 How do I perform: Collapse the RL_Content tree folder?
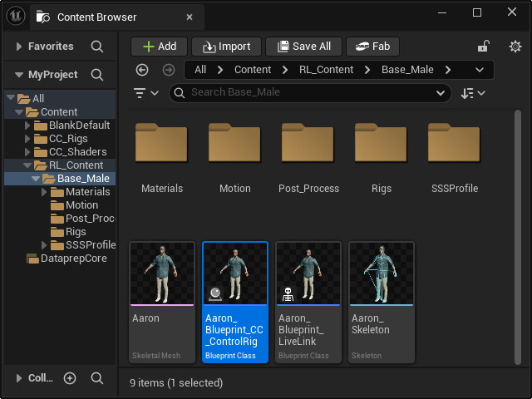point(27,165)
